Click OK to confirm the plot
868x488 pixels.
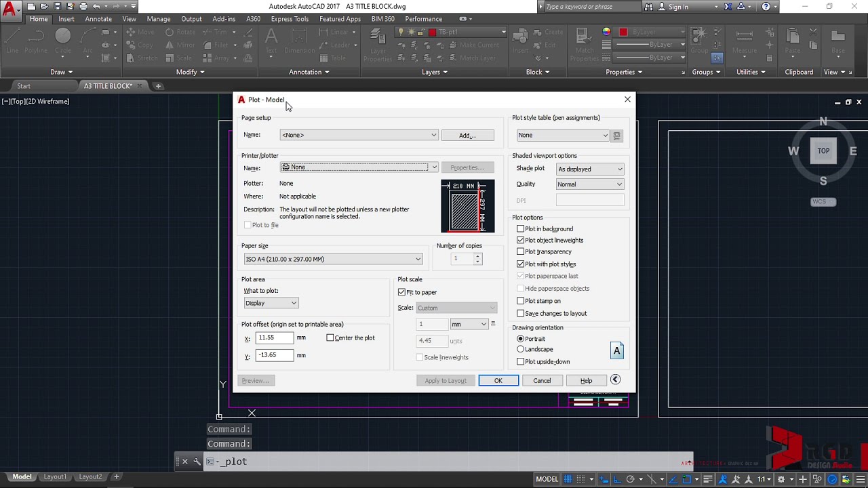point(498,380)
